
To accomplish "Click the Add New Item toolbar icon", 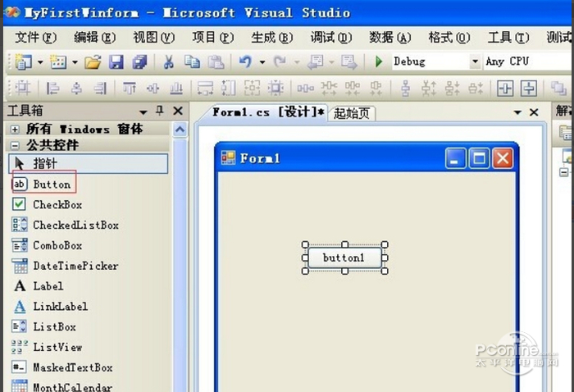I will (x=58, y=62).
